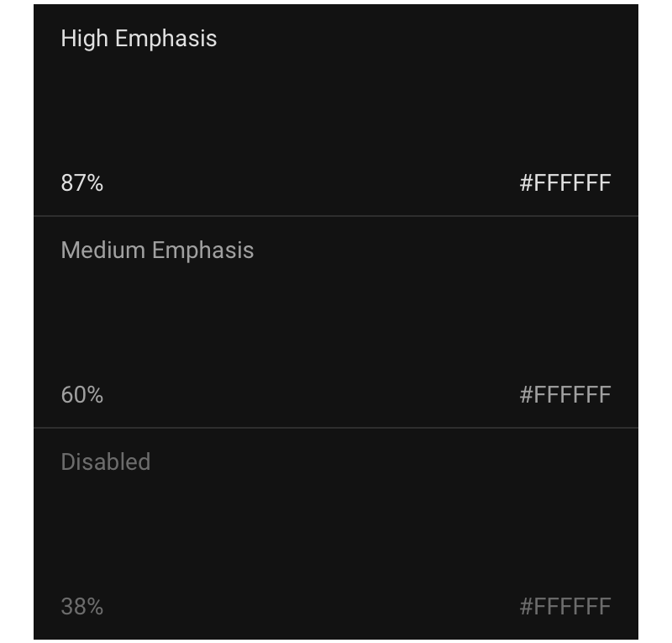The image size is (672, 643).
Task: Select the 60% opacity label
Action: [x=81, y=395]
